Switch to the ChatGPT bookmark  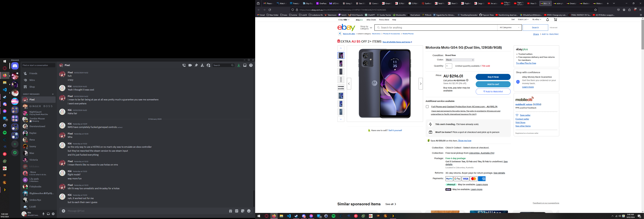(x=370, y=15)
